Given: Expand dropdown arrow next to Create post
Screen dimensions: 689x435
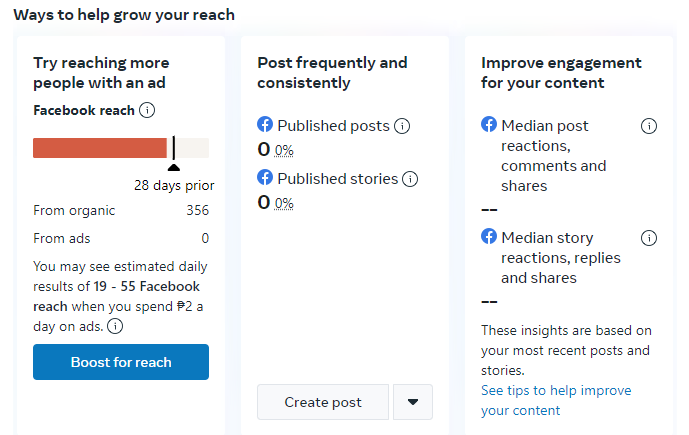Looking at the screenshot, I should tap(413, 402).
